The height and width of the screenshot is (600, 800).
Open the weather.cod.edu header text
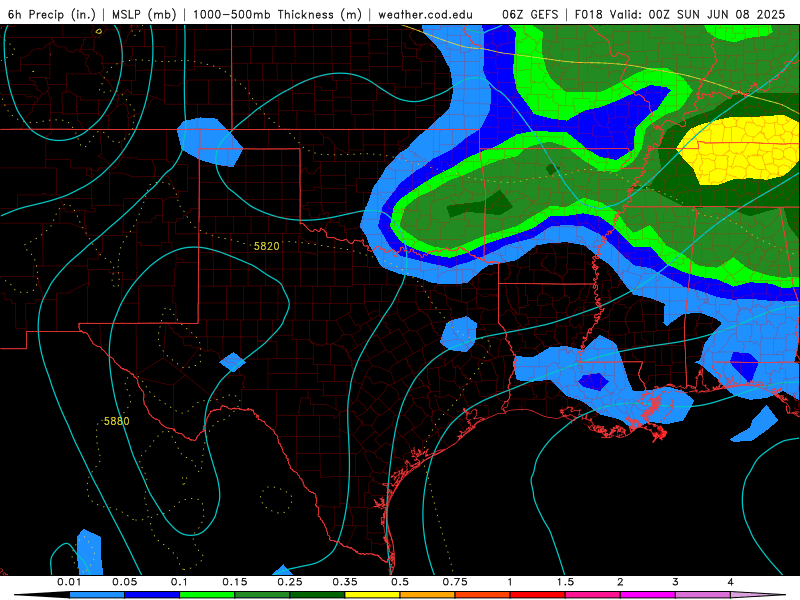pyautogui.click(x=425, y=14)
